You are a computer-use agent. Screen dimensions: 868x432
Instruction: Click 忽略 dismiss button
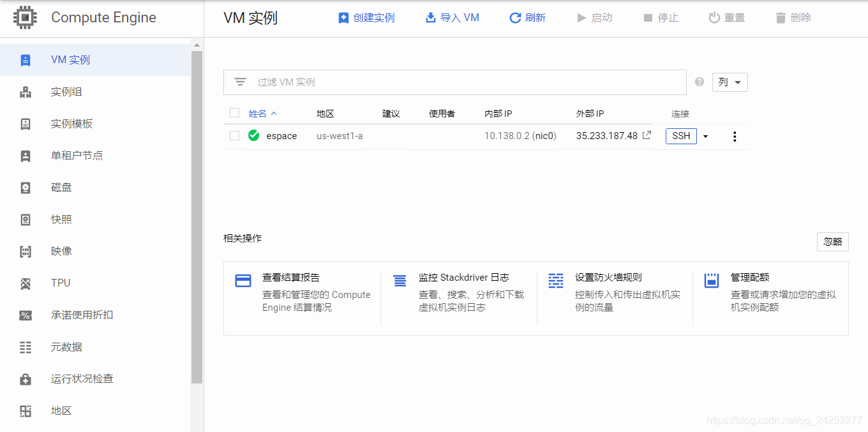coord(833,242)
